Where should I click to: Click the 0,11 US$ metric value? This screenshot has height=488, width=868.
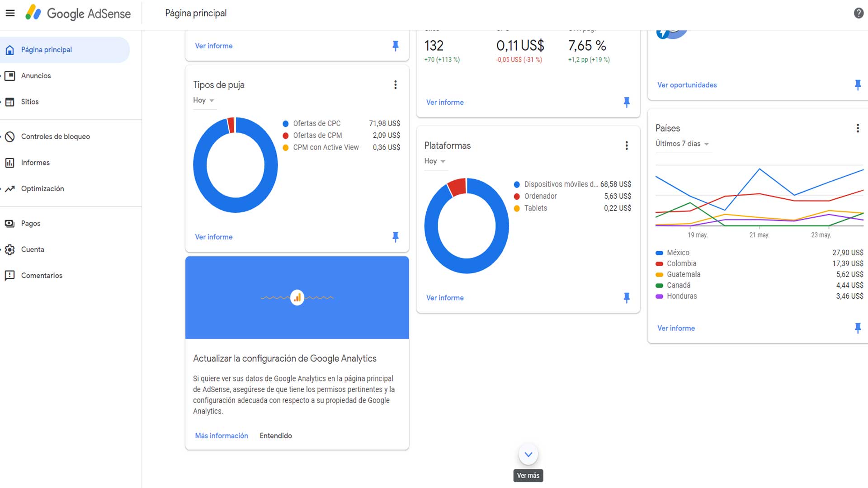tap(520, 46)
